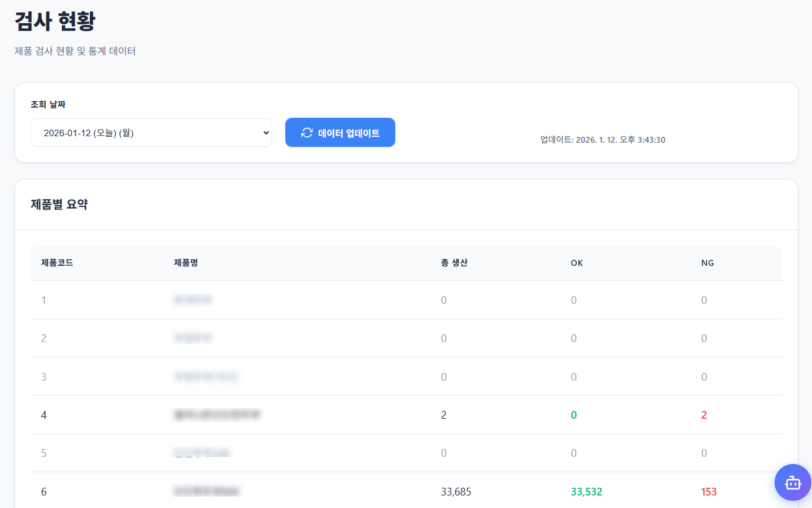Open the 조회 날짜 date dropdown
The width and height of the screenshot is (812, 508).
pyautogui.click(x=151, y=133)
